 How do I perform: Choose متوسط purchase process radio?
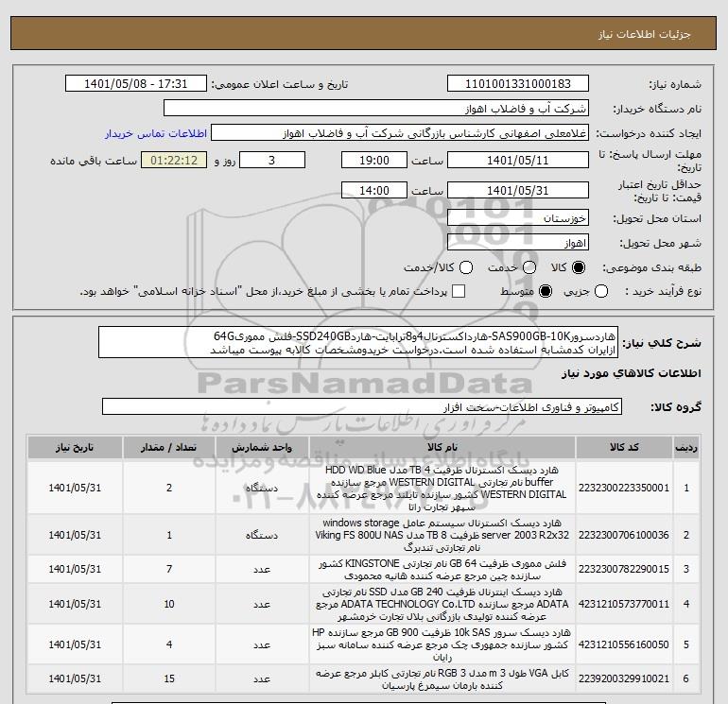[546, 291]
